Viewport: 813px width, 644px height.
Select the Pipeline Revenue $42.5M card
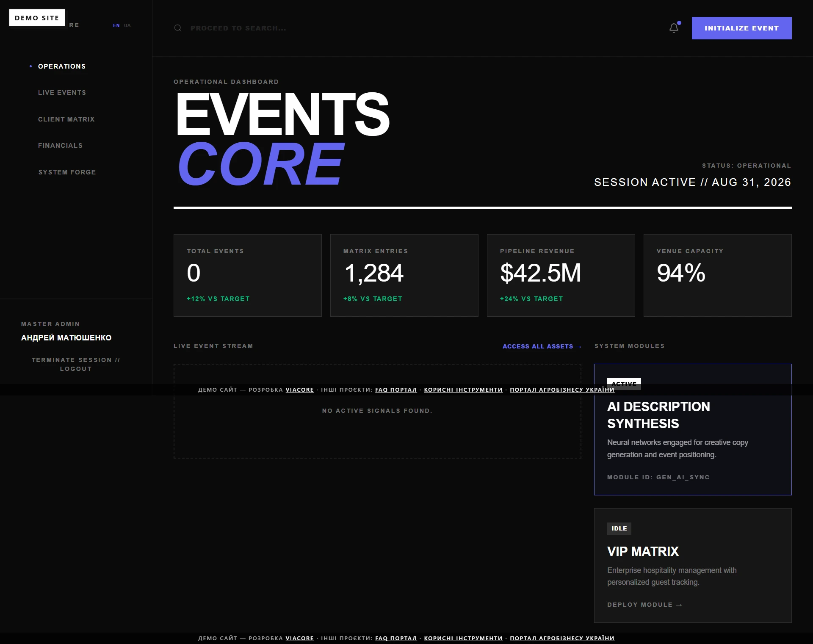pos(561,275)
